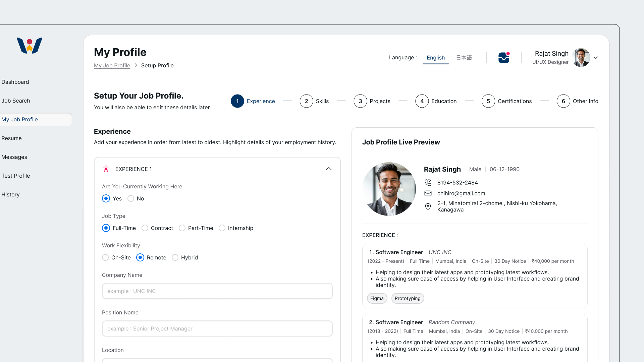The width and height of the screenshot is (644, 362).
Task: Click Rajat Singh's header avatar
Action: click(x=581, y=58)
